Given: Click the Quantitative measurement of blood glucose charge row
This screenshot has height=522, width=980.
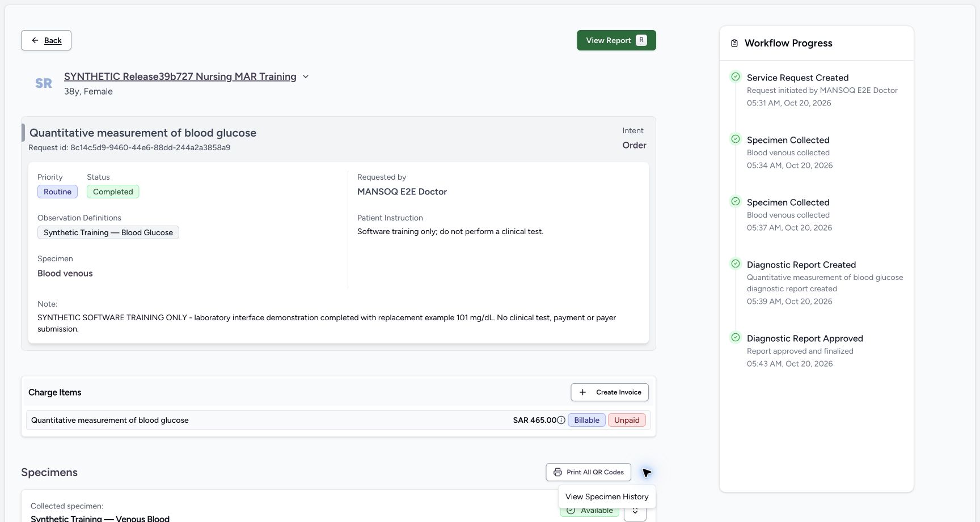Looking at the screenshot, I should tap(338, 420).
